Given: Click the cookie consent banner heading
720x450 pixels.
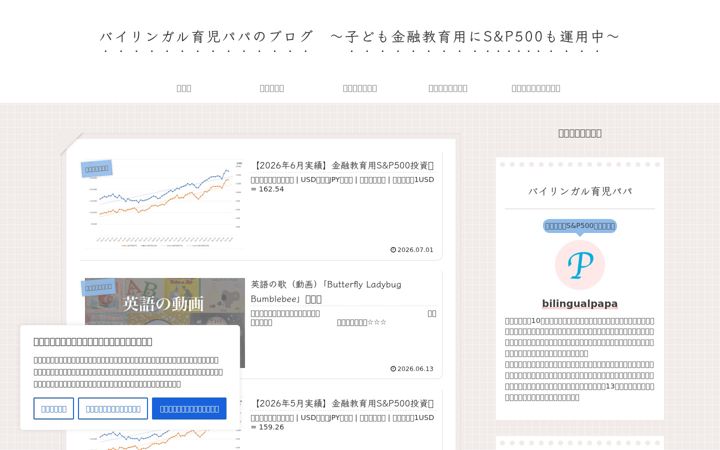Looking at the screenshot, I should [93, 341].
